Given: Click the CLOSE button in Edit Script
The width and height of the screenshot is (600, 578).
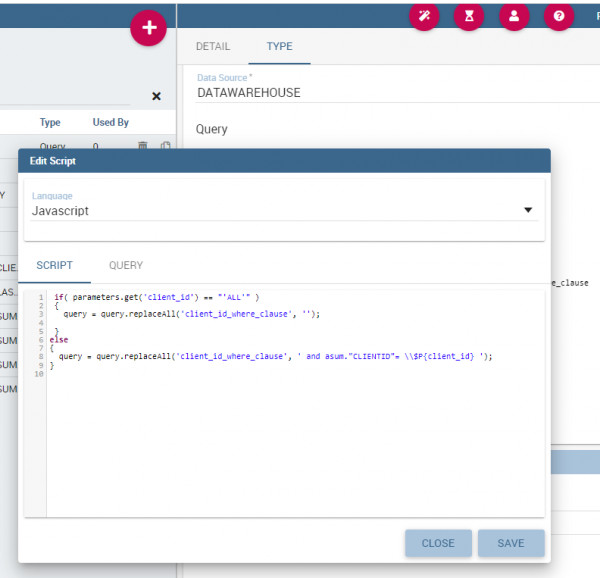Looking at the screenshot, I should pyautogui.click(x=438, y=543).
